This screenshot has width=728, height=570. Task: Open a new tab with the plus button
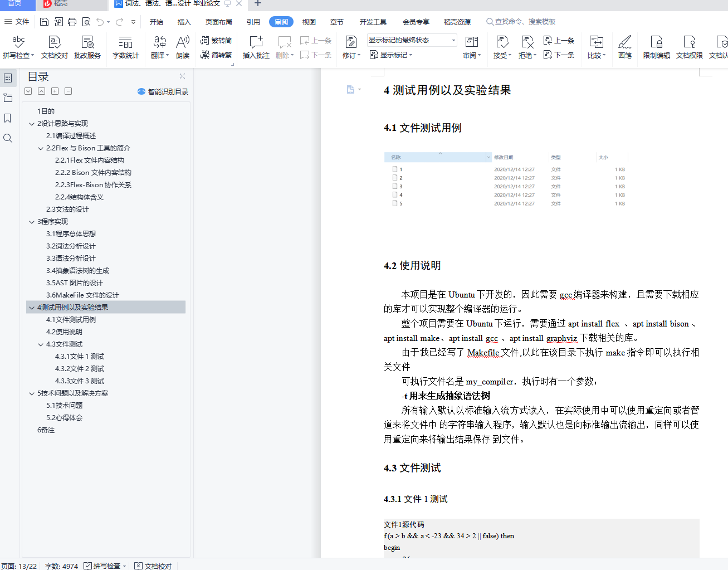[257, 3]
